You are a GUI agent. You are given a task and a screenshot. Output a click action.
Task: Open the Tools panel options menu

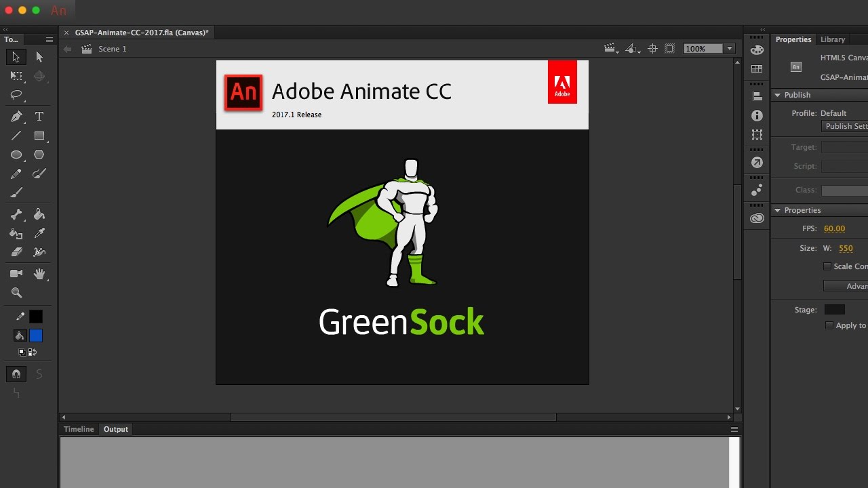(x=50, y=39)
